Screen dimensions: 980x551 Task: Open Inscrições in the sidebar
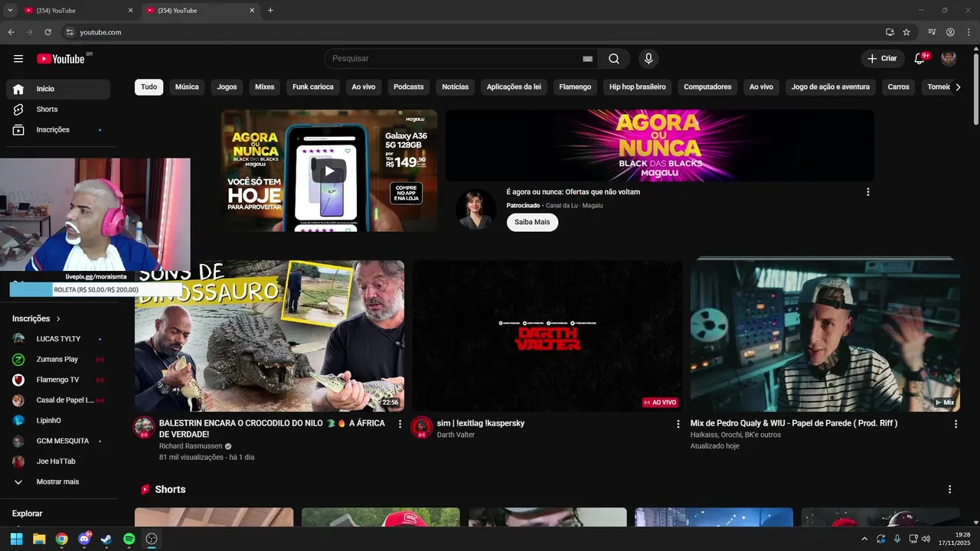[58, 130]
